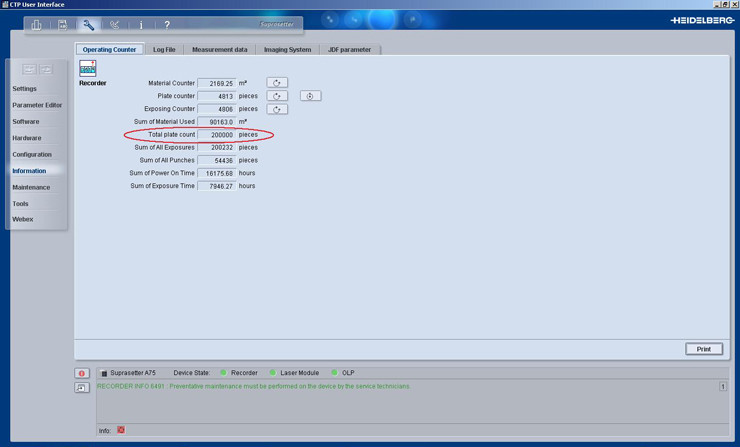Click the Total plate count field
Screen dimensions: 740x447
click(x=216, y=135)
